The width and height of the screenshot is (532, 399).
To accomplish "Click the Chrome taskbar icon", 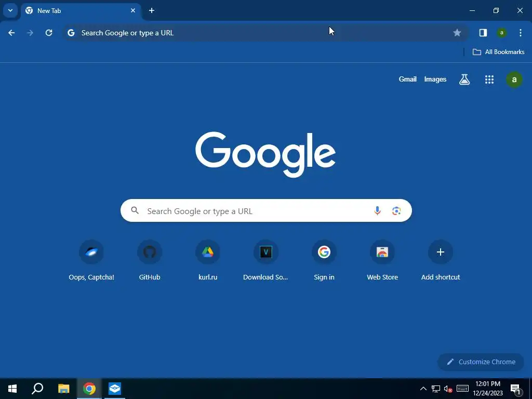I will pyautogui.click(x=89, y=389).
